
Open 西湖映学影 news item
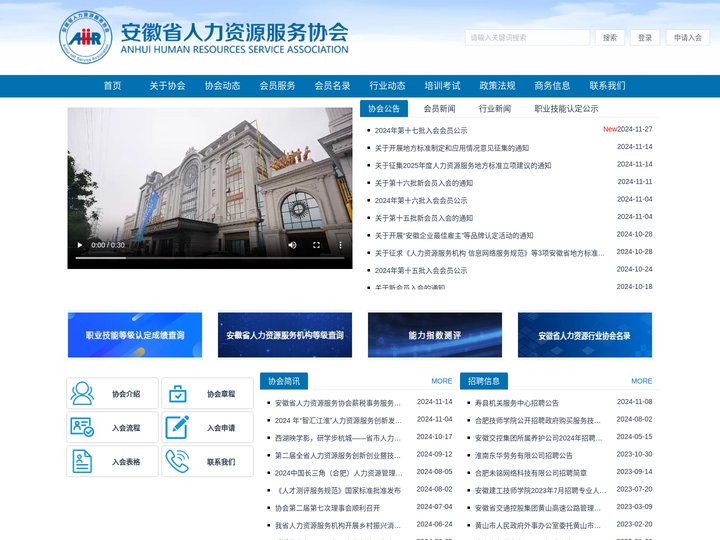pyautogui.click(x=338, y=438)
